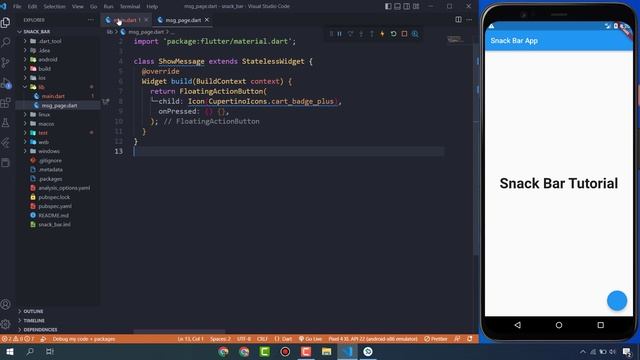This screenshot has width=640, height=360.
Task: Open the Source Control view
Action: pos(6,62)
